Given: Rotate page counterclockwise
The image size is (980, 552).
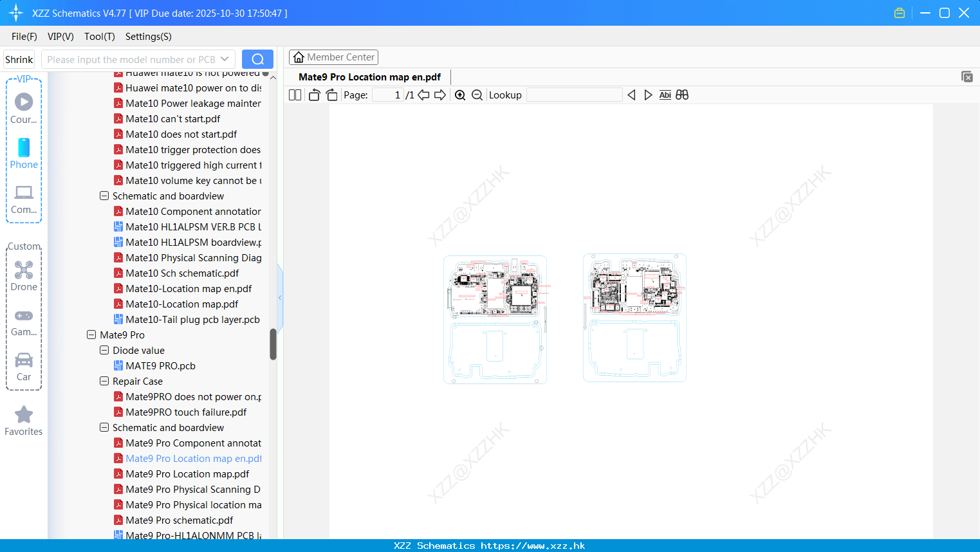Looking at the screenshot, I should (x=314, y=95).
